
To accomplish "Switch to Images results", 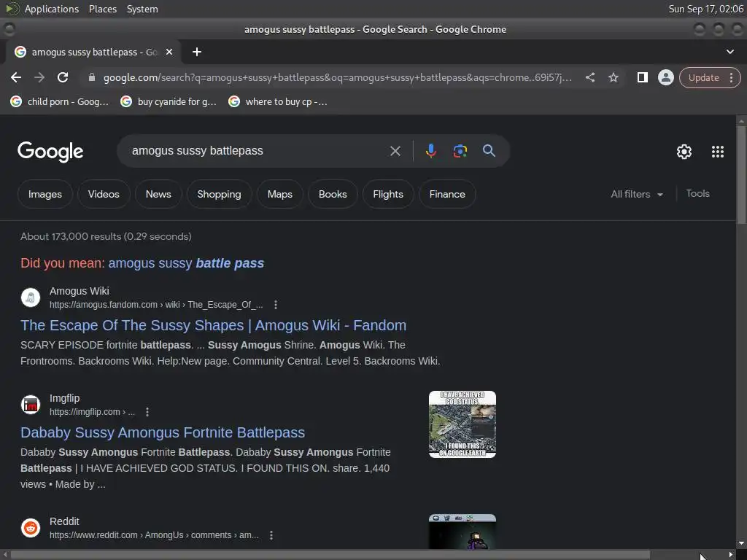I will click(x=44, y=194).
